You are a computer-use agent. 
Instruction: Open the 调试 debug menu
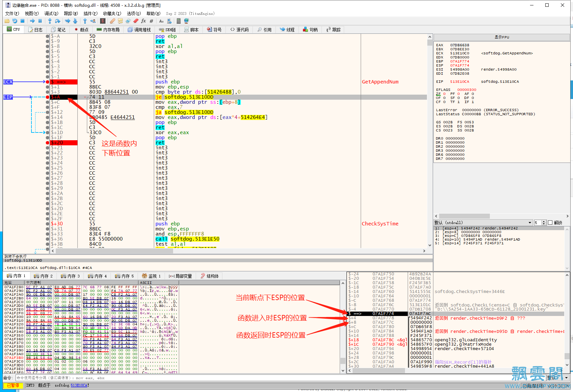51,14
